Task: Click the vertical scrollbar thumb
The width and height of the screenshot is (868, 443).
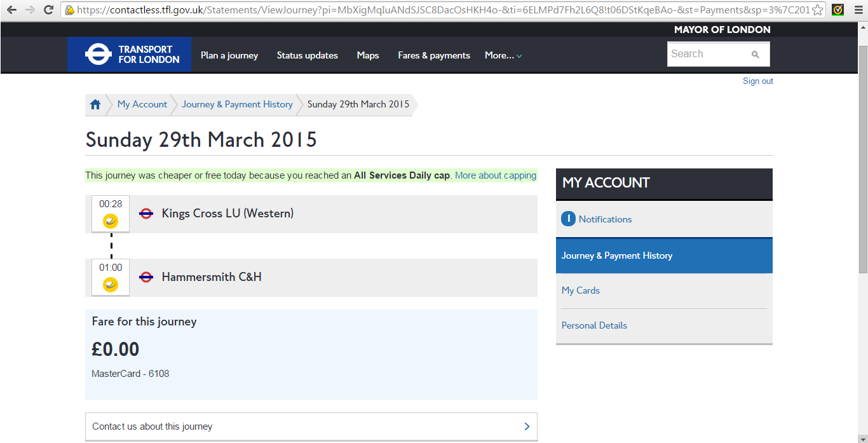Action: [863, 159]
